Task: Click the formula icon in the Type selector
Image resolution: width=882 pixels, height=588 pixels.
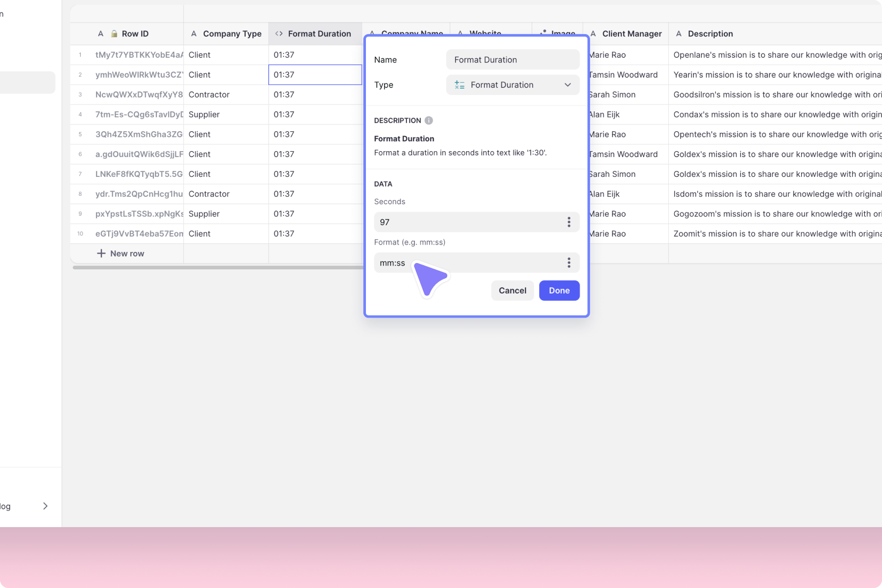Action: (x=459, y=85)
